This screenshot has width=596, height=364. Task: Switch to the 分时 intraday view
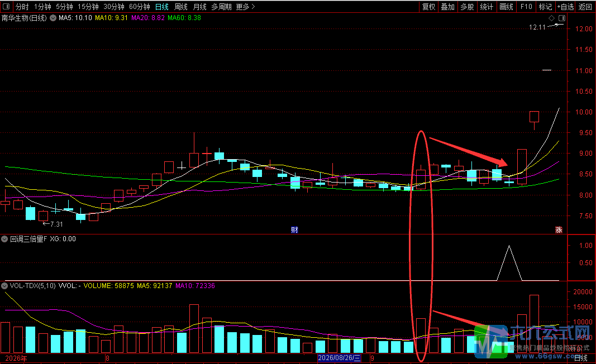[22, 7]
